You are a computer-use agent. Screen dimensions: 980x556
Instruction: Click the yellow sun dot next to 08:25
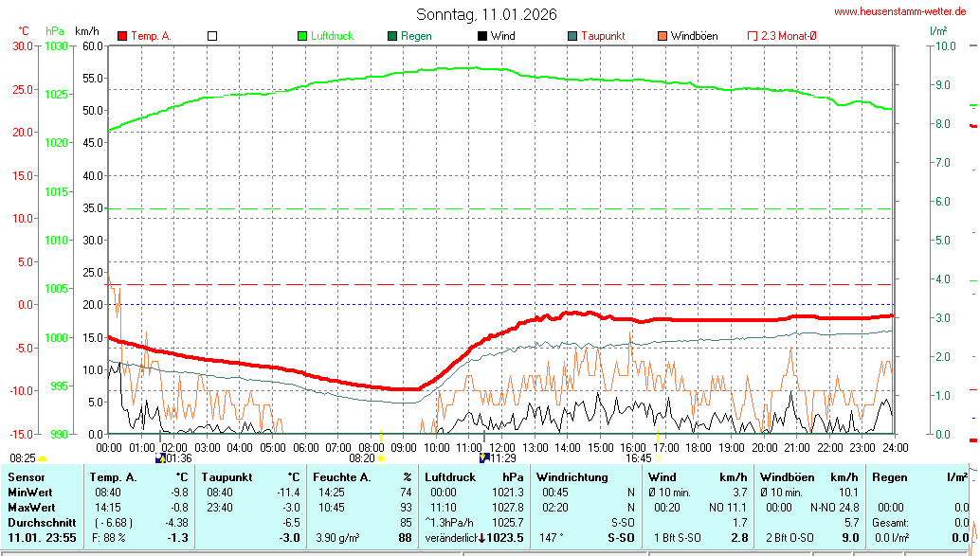click(x=42, y=458)
